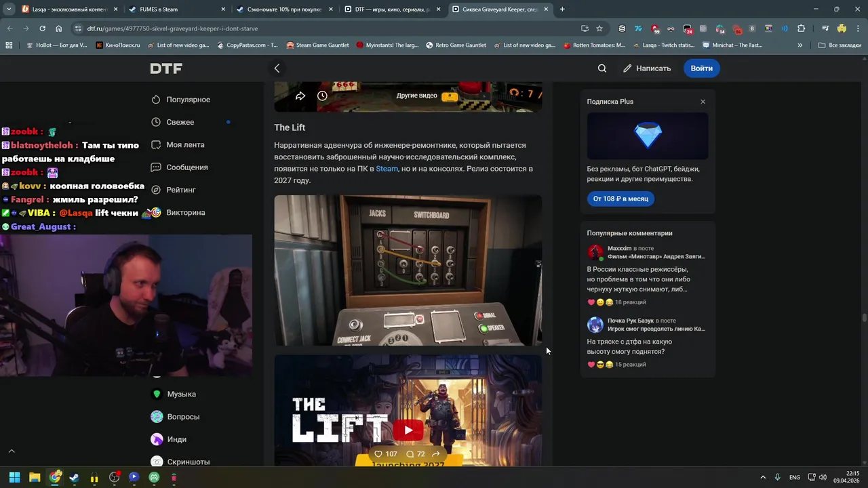Close the Подписка Plus banner
Image resolution: width=868 pixels, height=488 pixels.
(x=703, y=102)
